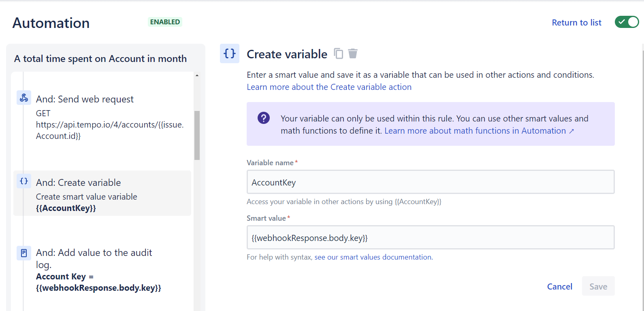The height and width of the screenshot is (311, 644).
Task: Open Return to list link
Action: pyautogui.click(x=576, y=23)
